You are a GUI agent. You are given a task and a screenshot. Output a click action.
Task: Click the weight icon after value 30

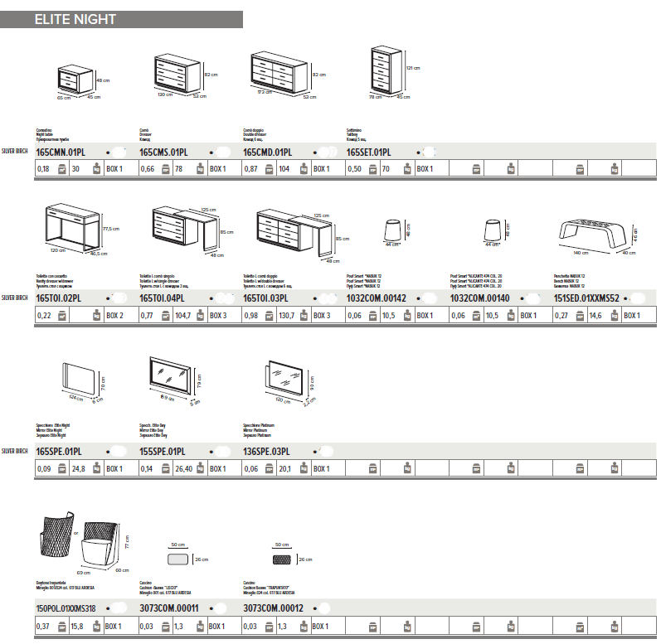pyautogui.click(x=96, y=169)
